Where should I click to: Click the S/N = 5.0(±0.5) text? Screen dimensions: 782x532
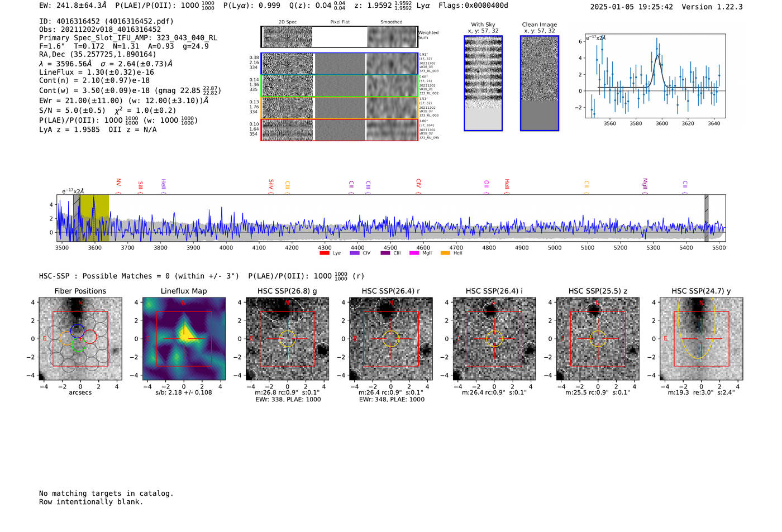click(72, 111)
